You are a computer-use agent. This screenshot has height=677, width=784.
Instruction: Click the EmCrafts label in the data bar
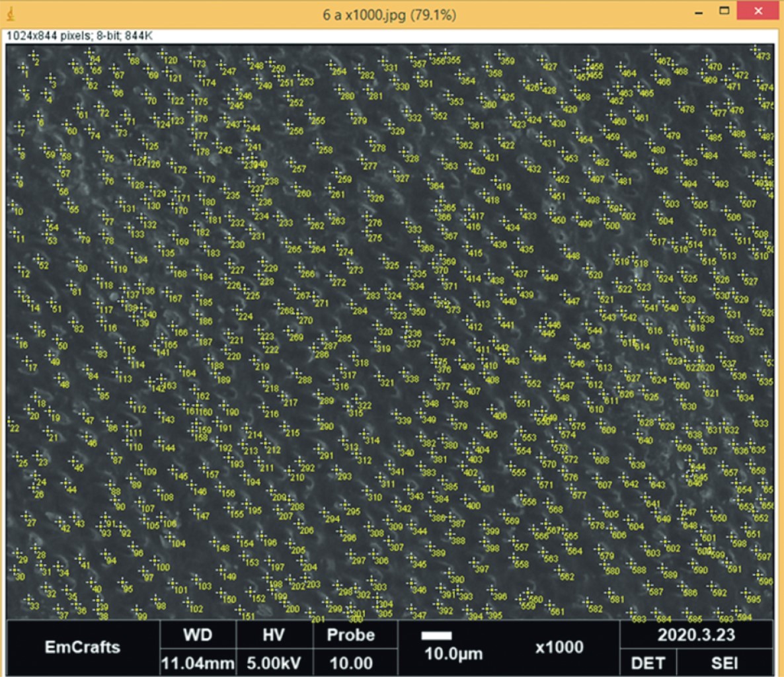click(82, 647)
